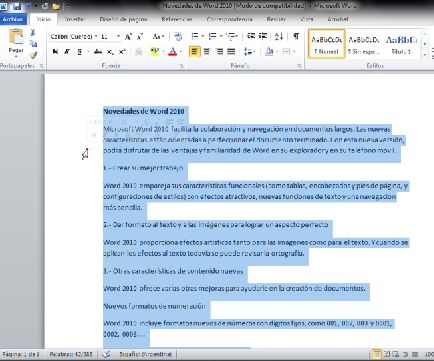Shrink font size with the shrink font icon
434x361 pixels.
coord(140,37)
